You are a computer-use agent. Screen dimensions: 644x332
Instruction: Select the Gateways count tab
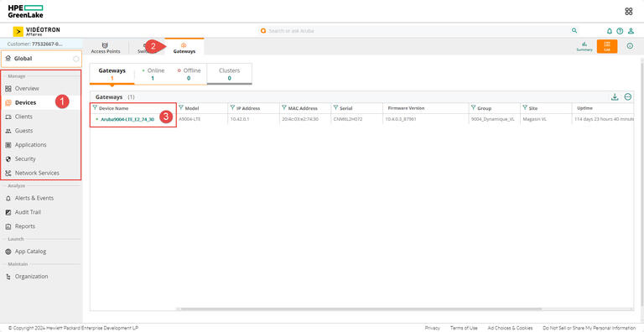click(x=112, y=74)
